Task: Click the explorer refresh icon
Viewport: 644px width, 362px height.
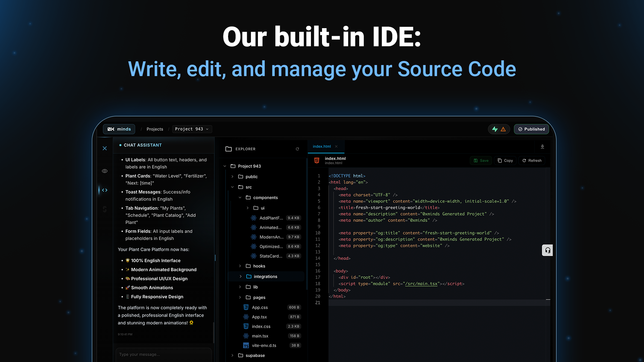Action: (x=297, y=149)
